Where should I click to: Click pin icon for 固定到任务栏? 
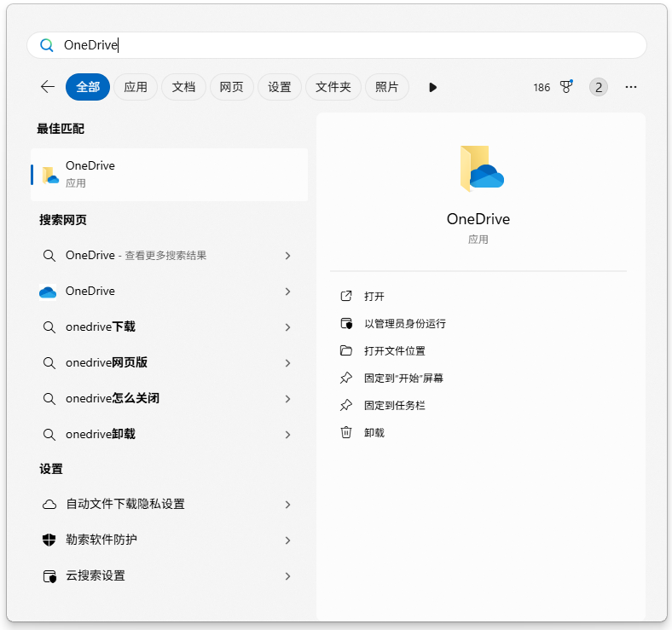pos(346,406)
